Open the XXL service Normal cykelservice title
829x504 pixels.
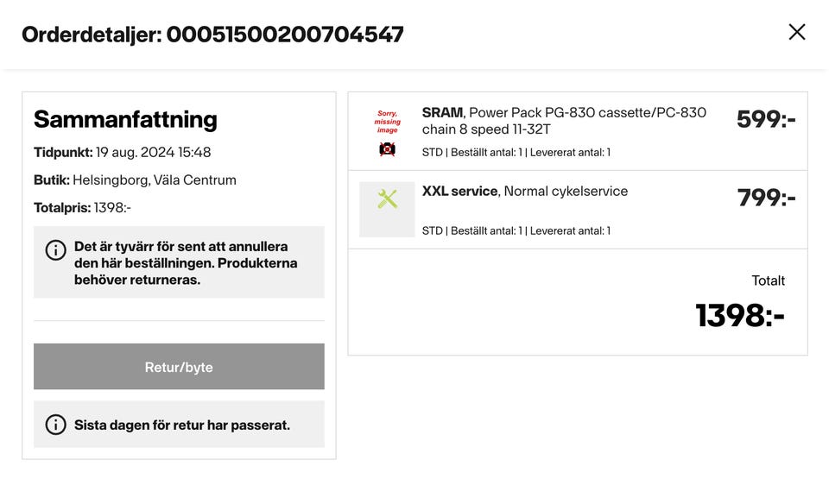coord(524,191)
